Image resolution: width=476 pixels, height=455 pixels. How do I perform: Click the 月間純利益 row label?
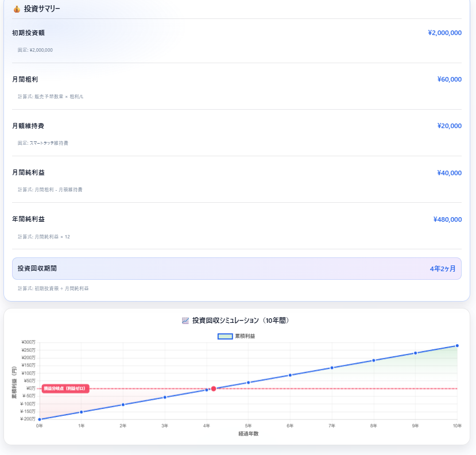[28, 172]
